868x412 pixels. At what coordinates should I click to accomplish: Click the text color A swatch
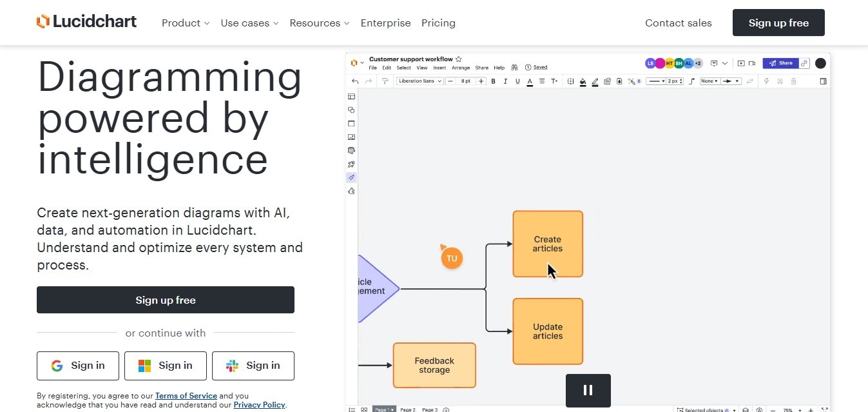click(x=530, y=82)
